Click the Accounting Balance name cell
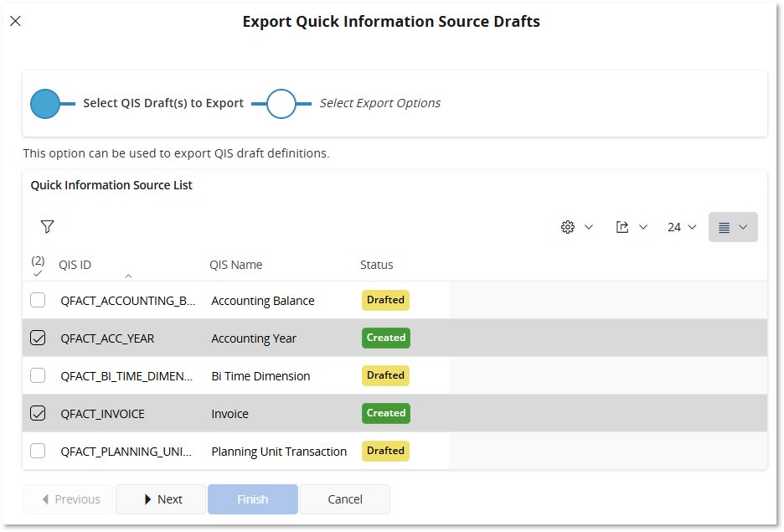Screen dimensions: 784x532 [x=263, y=301]
